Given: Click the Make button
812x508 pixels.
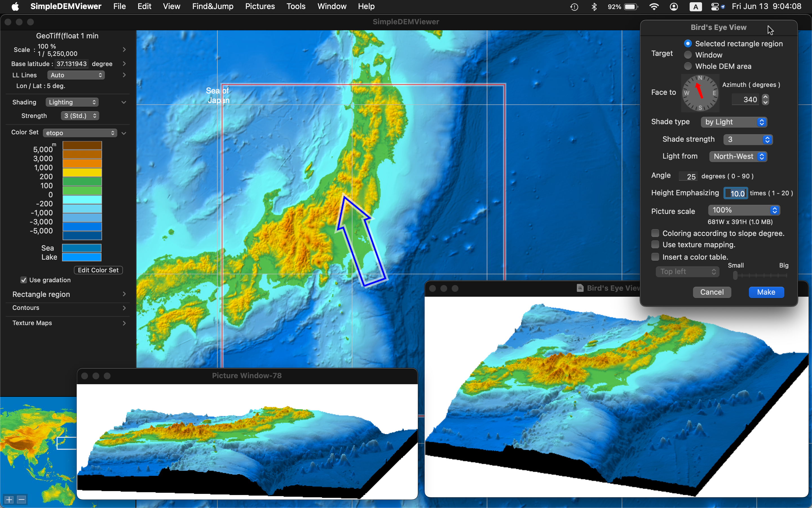Looking at the screenshot, I should pos(766,292).
